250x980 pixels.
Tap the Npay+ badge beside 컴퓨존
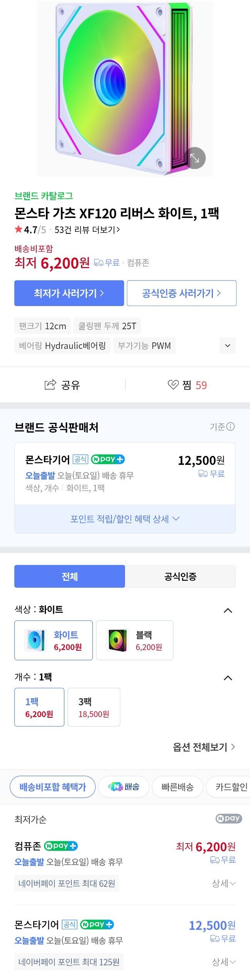[x=61, y=846]
